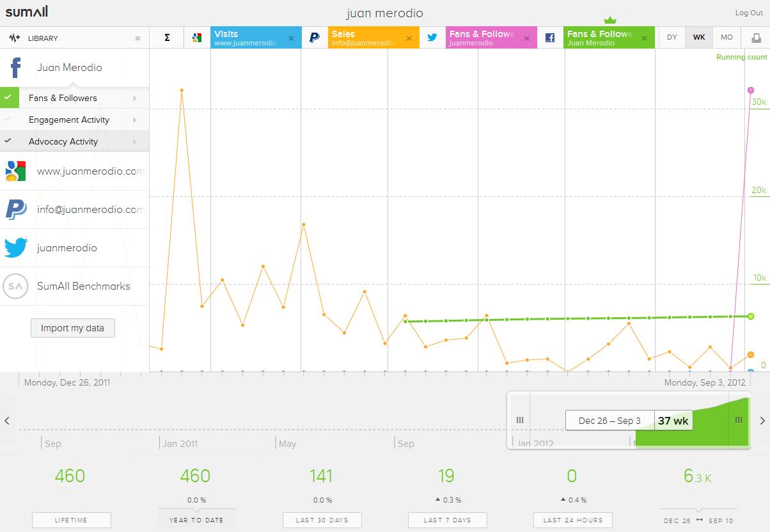Expand the www.juanmerodio.com data source
770x532 pixels.
click(x=74, y=171)
